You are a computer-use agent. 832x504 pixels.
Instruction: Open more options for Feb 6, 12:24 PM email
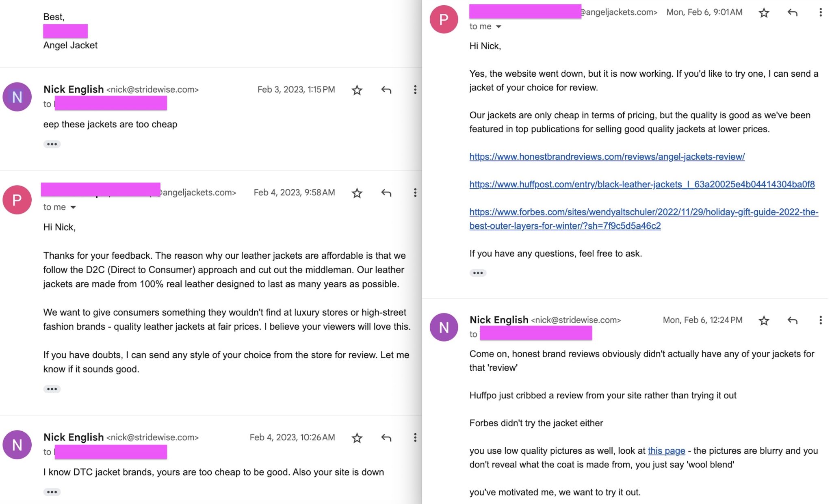pyautogui.click(x=820, y=320)
